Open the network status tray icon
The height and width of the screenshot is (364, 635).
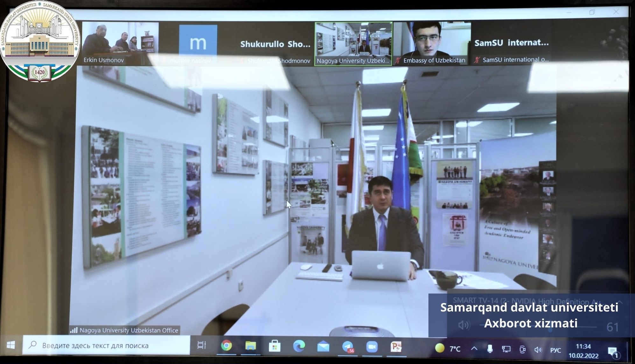click(x=506, y=349)
